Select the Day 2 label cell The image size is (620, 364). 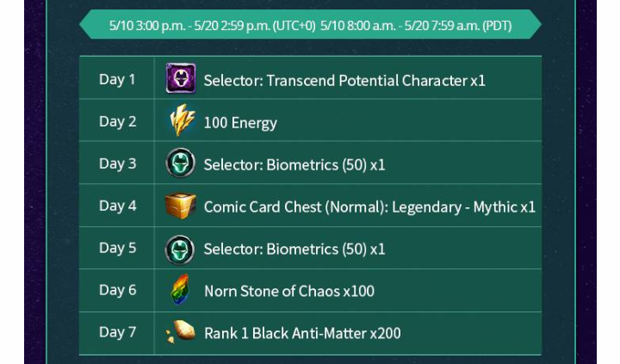(116, 120)
